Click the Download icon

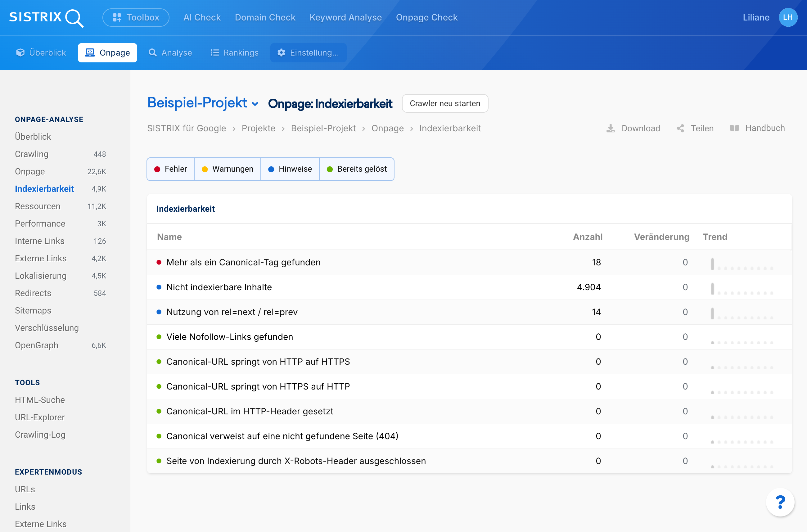pyautogui.click(x=610, y=128)
